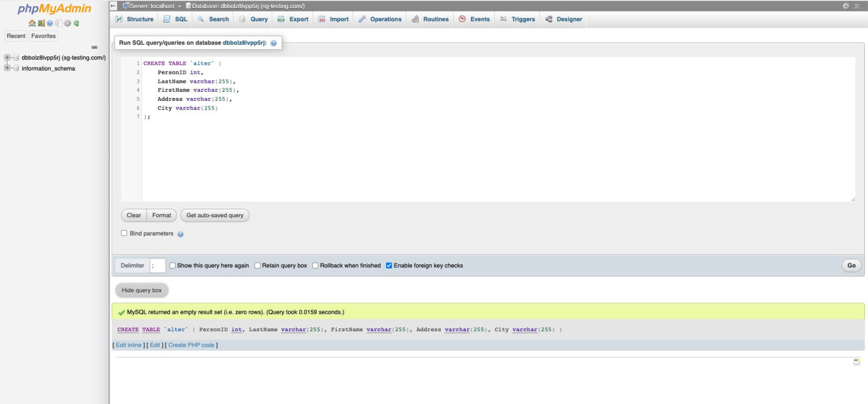The image size is (868, 404).
Task: Open the Search tab
Action: pos(213,19)
